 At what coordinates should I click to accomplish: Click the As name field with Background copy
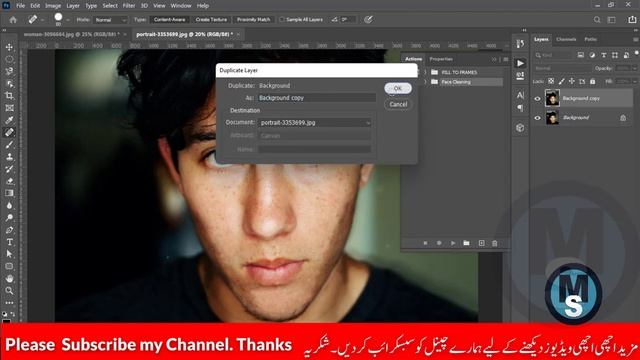(317, 98)
